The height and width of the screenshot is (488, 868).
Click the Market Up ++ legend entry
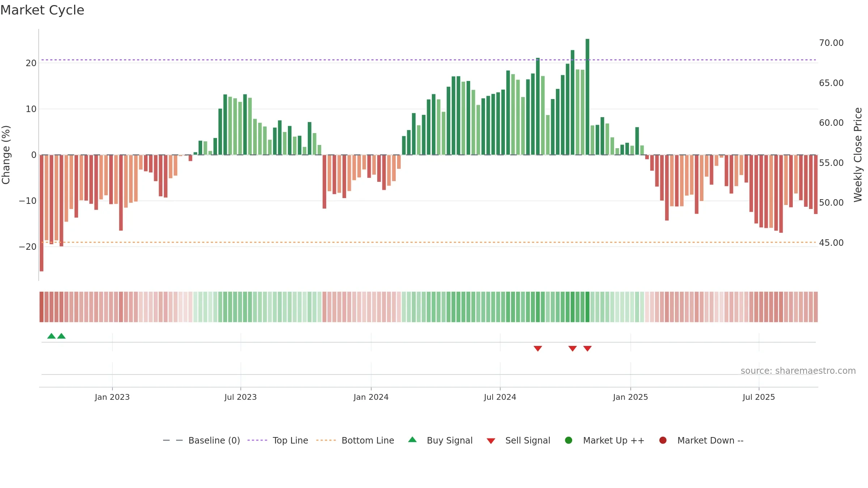click(605, 440)
